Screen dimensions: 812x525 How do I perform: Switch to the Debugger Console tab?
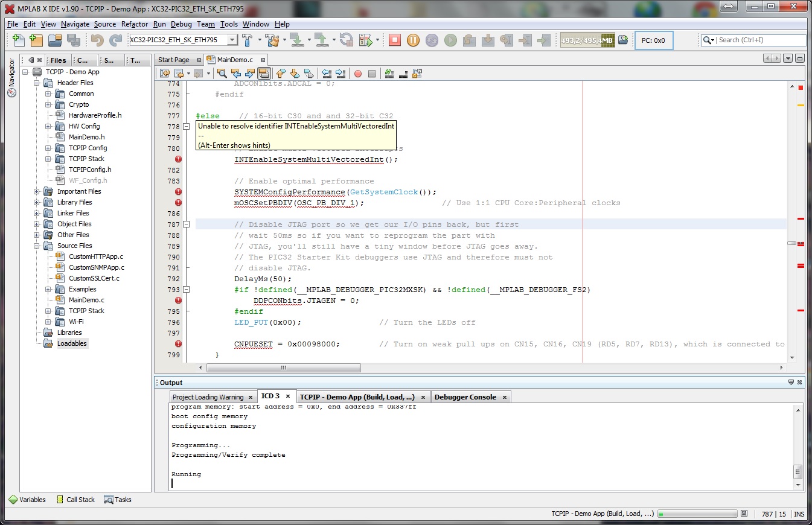(465, 397)
